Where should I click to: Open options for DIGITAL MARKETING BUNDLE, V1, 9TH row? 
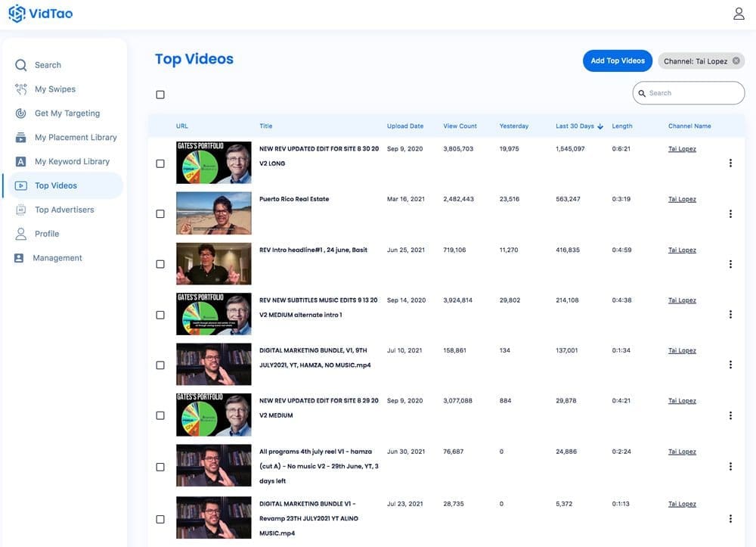pos(730,365)
